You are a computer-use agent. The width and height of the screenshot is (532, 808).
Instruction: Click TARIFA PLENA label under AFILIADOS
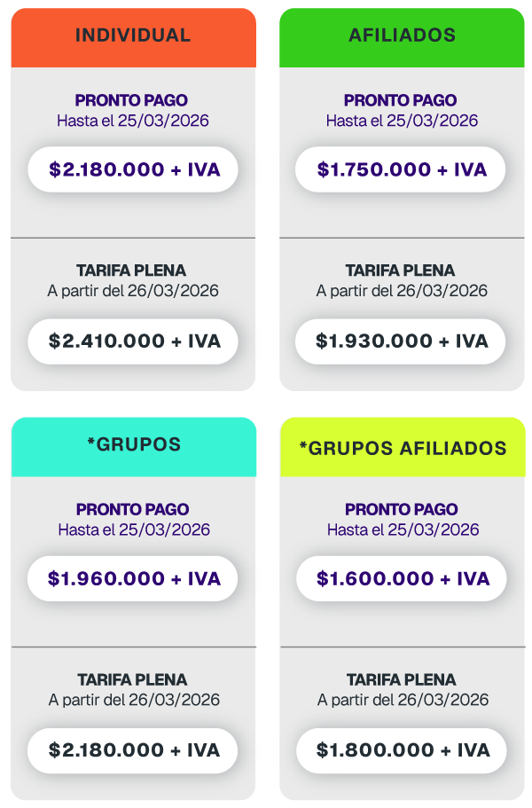click(402, 271)
